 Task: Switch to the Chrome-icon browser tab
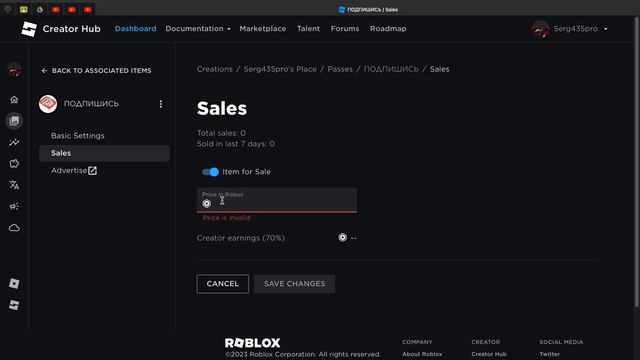point(40,9)
